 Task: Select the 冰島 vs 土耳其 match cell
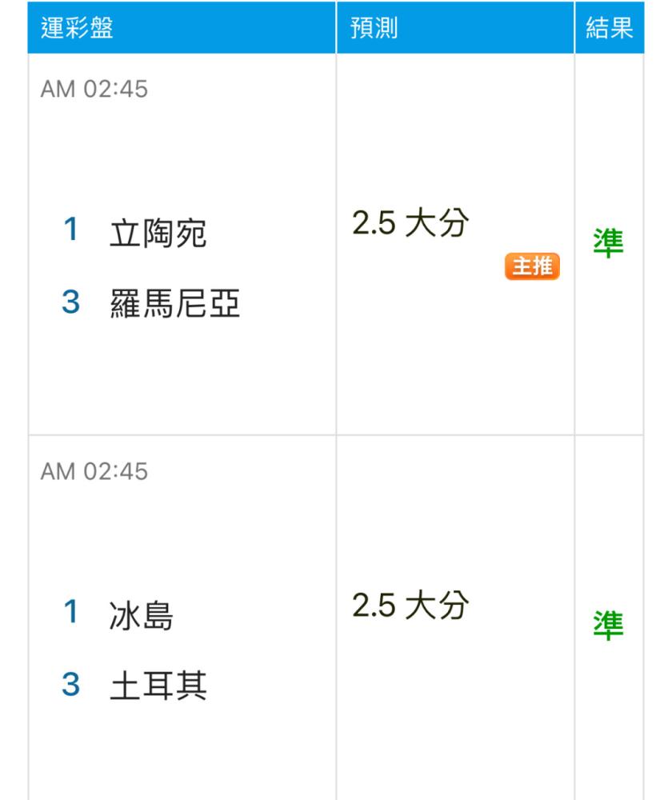182,618
